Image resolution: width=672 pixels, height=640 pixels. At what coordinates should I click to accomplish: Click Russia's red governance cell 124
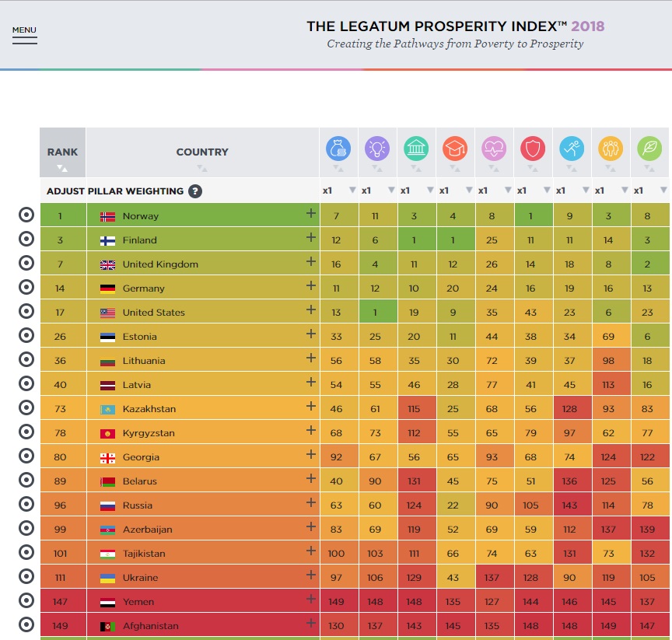(x=416, y=505)
